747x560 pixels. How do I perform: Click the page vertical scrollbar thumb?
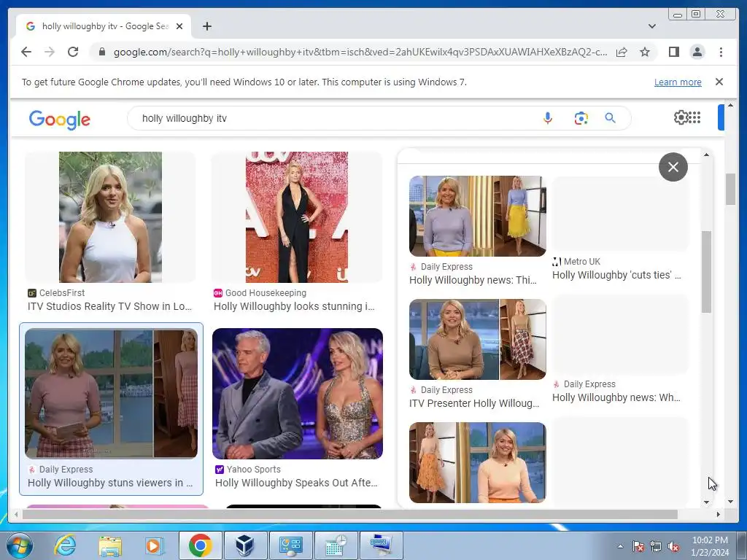pyautogui.click(x=730, y=190)
